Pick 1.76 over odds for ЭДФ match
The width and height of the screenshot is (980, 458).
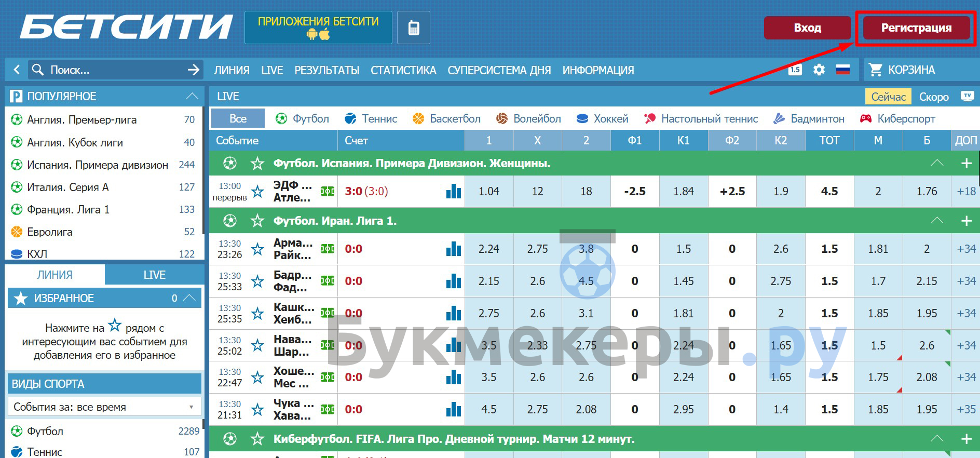click(927, 191)
